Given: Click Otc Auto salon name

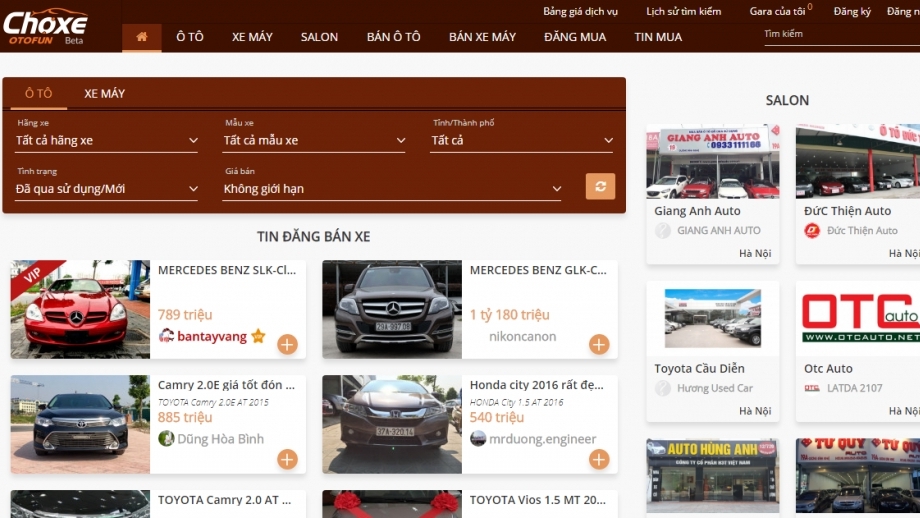Looking at the screenshot, I should pyautogui.click(x=828, y=368).
